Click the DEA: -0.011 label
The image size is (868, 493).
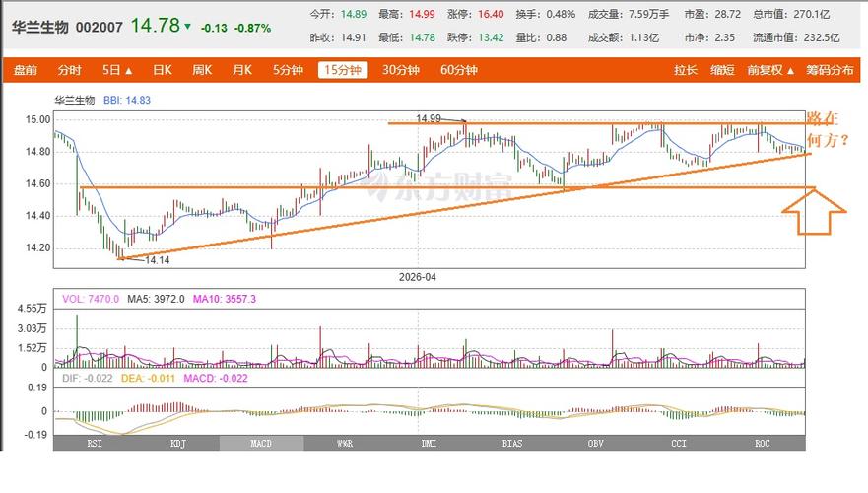tap(148, 379)
